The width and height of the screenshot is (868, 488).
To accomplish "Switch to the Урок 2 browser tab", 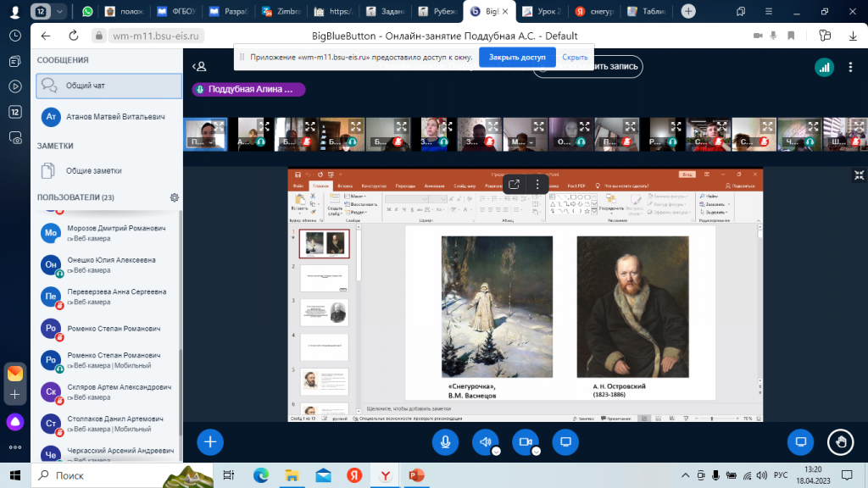I will [542, 11].
